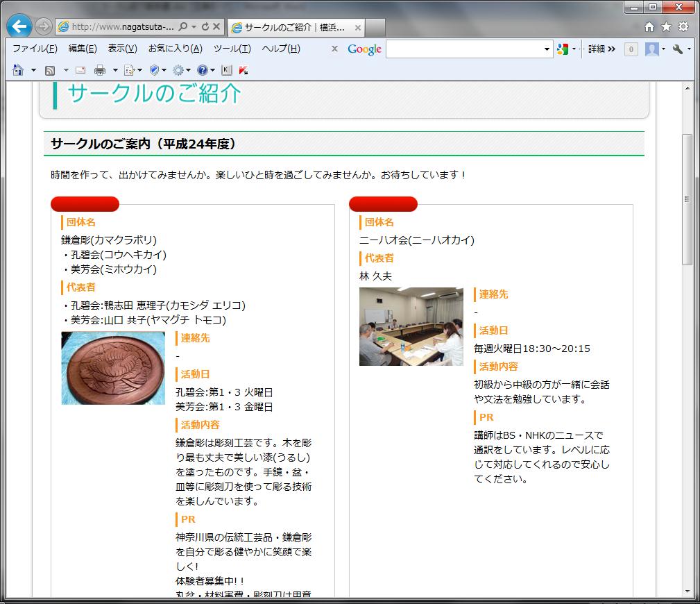
Task: Click the Google Toolbar wrench settings icon
Action: 678,49
